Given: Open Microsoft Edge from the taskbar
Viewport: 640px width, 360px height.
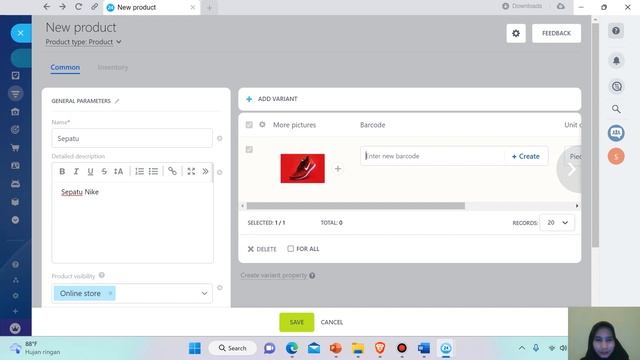Looking at the screenshot, I should pos(291,348).
